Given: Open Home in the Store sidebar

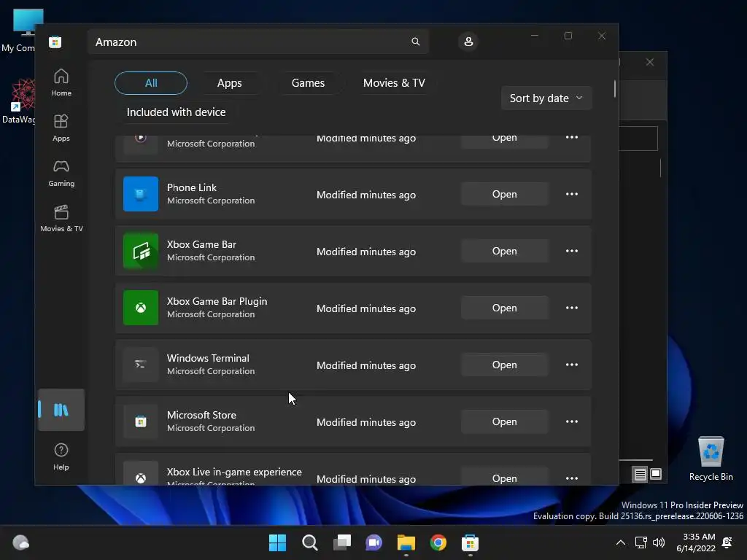Looking at the screenshot, I should [x=61, y=82].
